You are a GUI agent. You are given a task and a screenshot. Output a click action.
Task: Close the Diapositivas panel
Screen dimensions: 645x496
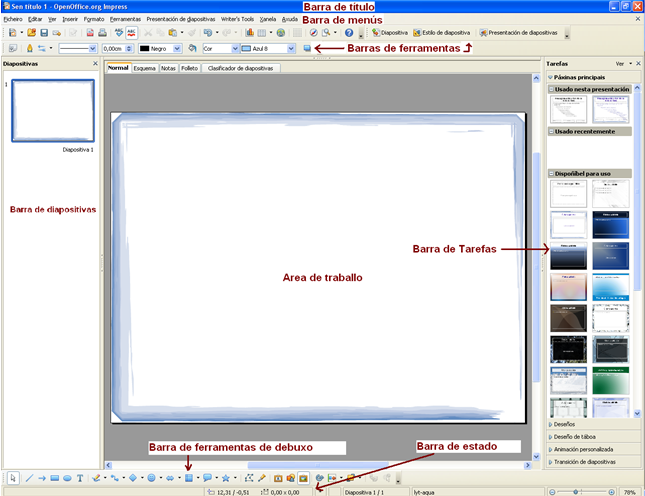pos(95,63)
